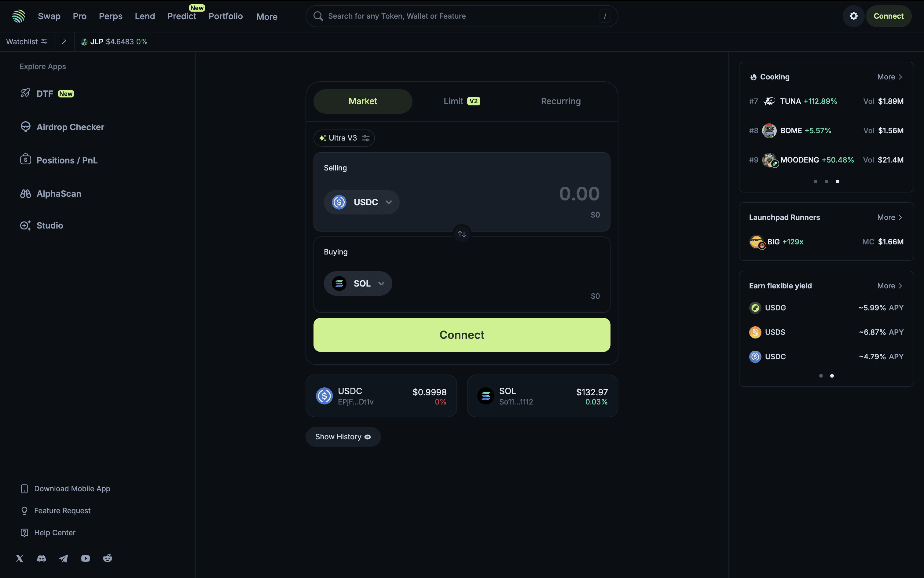
Task: Open the Airdrop Checker
Action: [70, 127]
